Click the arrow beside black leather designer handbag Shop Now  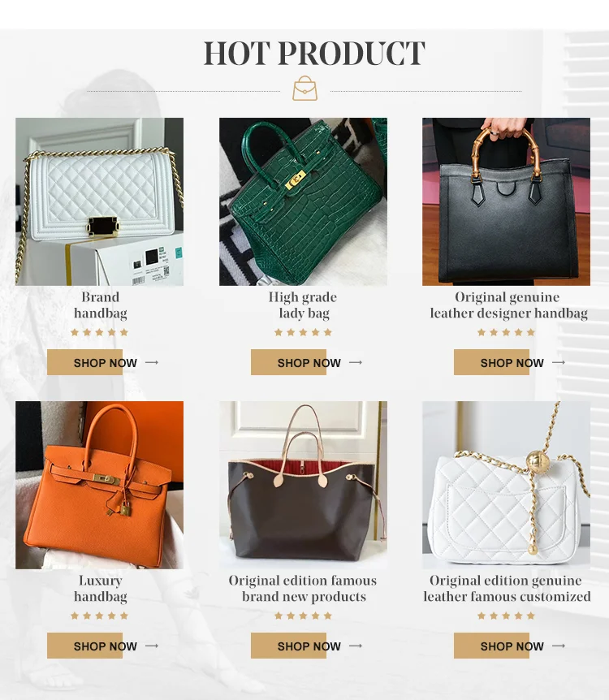point(559,362)
